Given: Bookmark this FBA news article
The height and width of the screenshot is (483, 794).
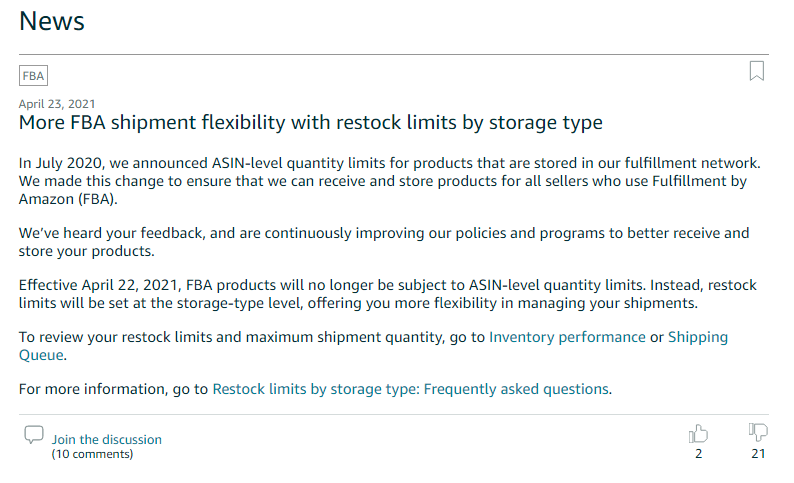Looking at the screenshot, I should pos(757,71).
